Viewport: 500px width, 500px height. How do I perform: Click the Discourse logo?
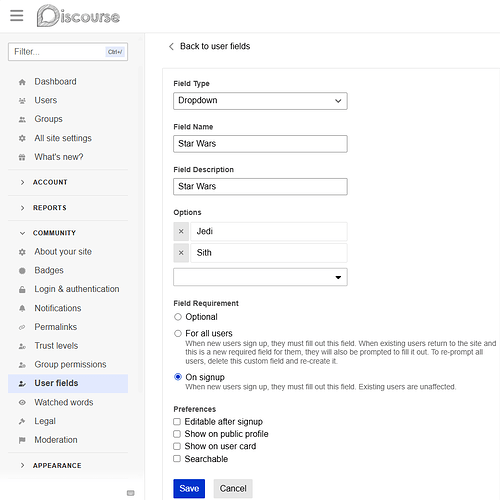(x=78, y=16)
